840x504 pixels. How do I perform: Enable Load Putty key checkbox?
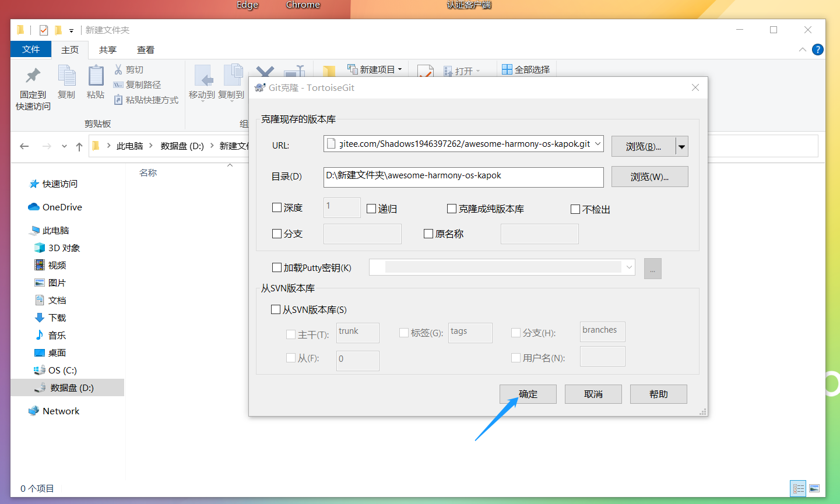click(x=277, y=267)
